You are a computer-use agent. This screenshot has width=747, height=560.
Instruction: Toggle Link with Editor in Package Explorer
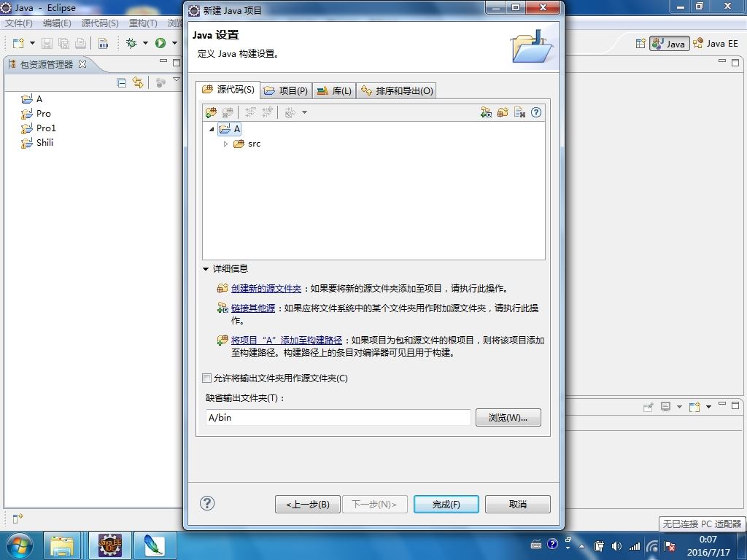click(138, 83)
